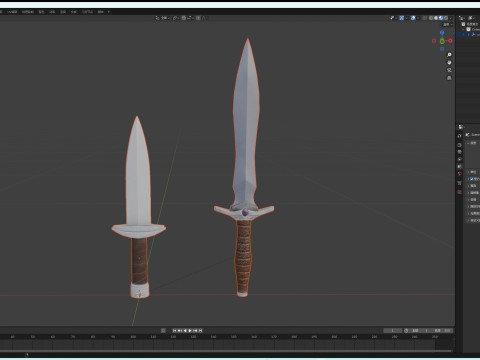Click the blue Z axis on navigation gizmo
The height and width of the screenshot is (360, 480).
pyautogui.click(x=442, y=33)
